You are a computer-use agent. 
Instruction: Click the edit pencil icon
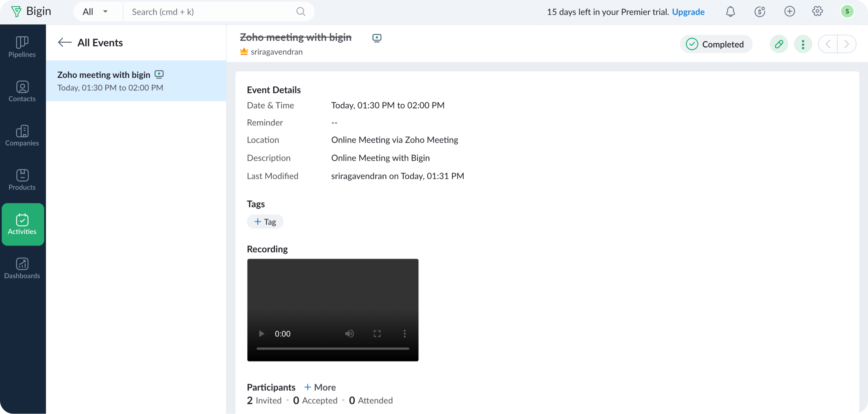(x=779, y=44)
